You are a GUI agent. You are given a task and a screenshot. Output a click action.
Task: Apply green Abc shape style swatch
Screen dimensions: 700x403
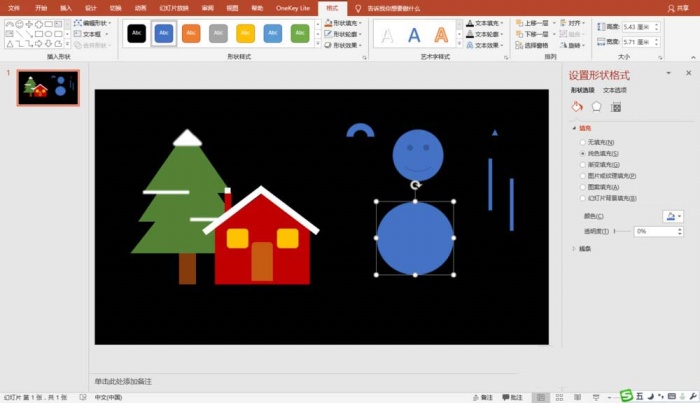tap(300, 33)
